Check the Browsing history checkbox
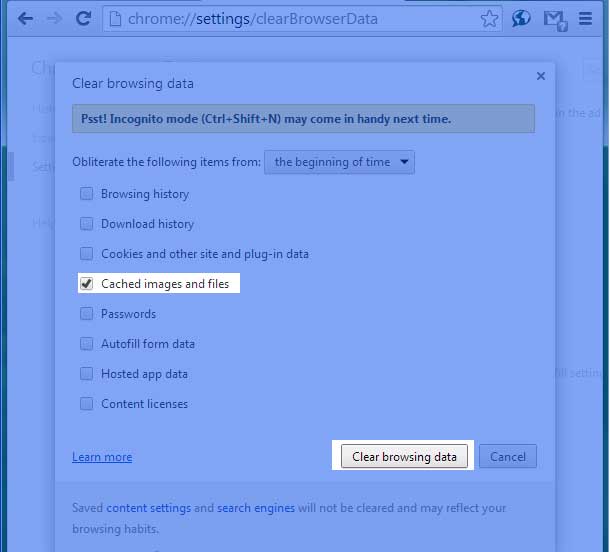 coord(86,193)
